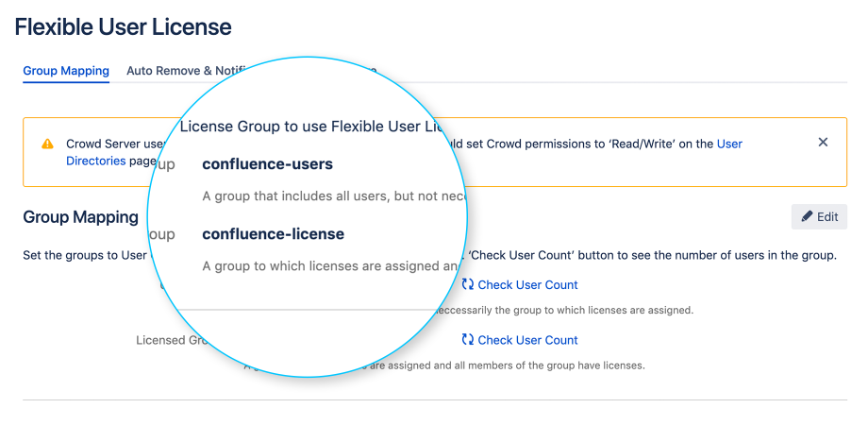Click the Edit button for Group Mapping

click(819, 216)
